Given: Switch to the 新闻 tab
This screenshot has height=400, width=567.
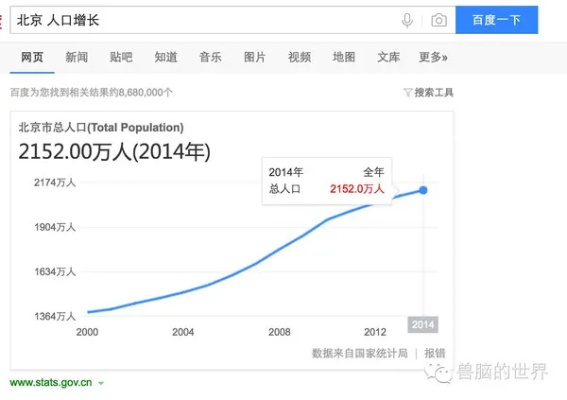Looking at the screenshot, I should [x=77, y=57].
